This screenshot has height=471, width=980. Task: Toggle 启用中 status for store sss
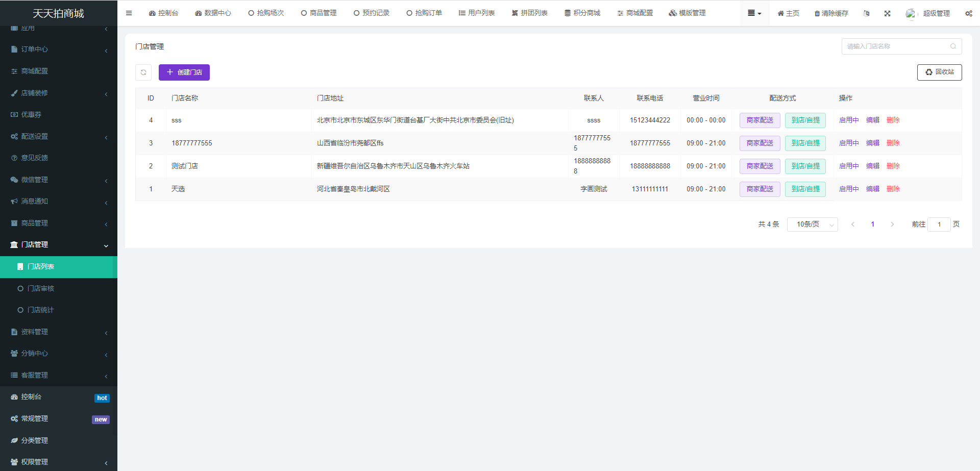[848, 120]
